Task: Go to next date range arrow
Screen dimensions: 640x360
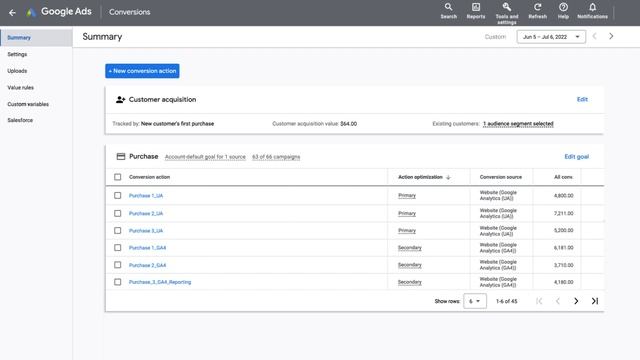Action: [611, 36]
